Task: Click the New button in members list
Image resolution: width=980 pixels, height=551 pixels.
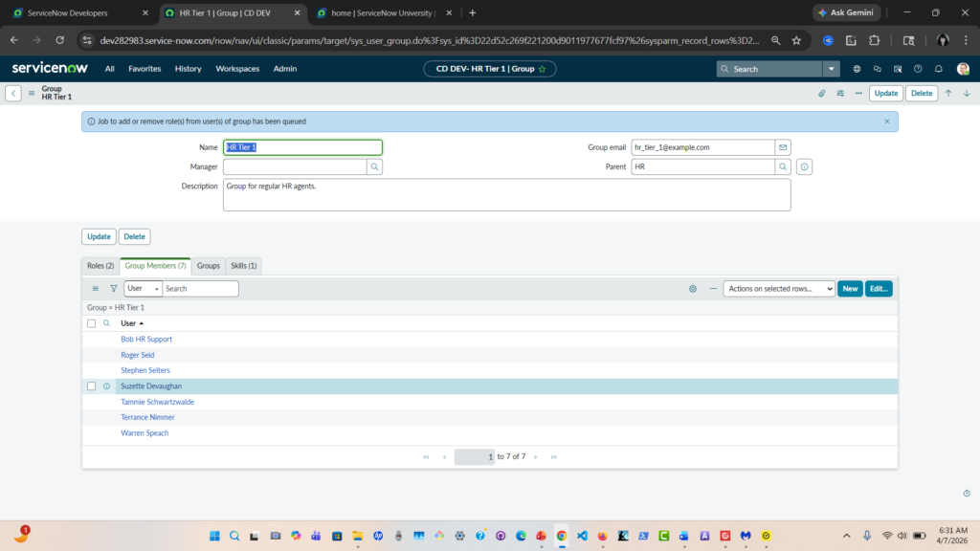Action: click(849, 288)
